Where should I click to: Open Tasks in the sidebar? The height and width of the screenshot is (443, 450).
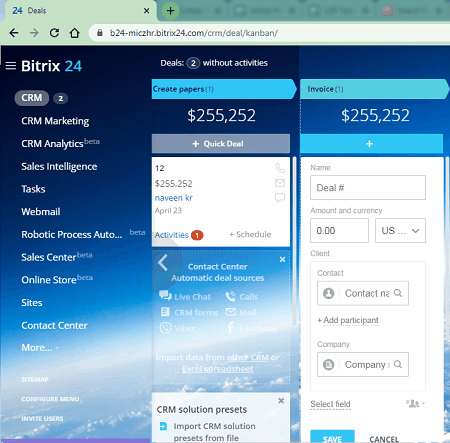33,189
